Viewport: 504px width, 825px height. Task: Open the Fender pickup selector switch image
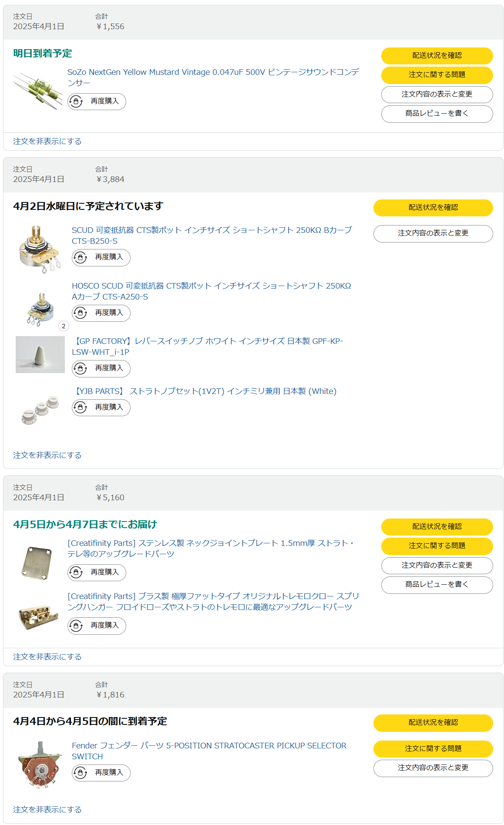pyautogui.click(x=40, y=765)
